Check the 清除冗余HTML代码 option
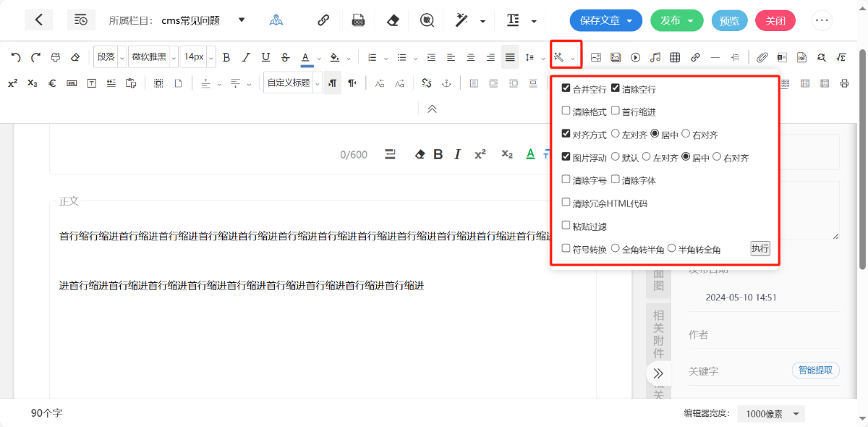The width and height of the screenshot is (868, 427). click(566, 203)
